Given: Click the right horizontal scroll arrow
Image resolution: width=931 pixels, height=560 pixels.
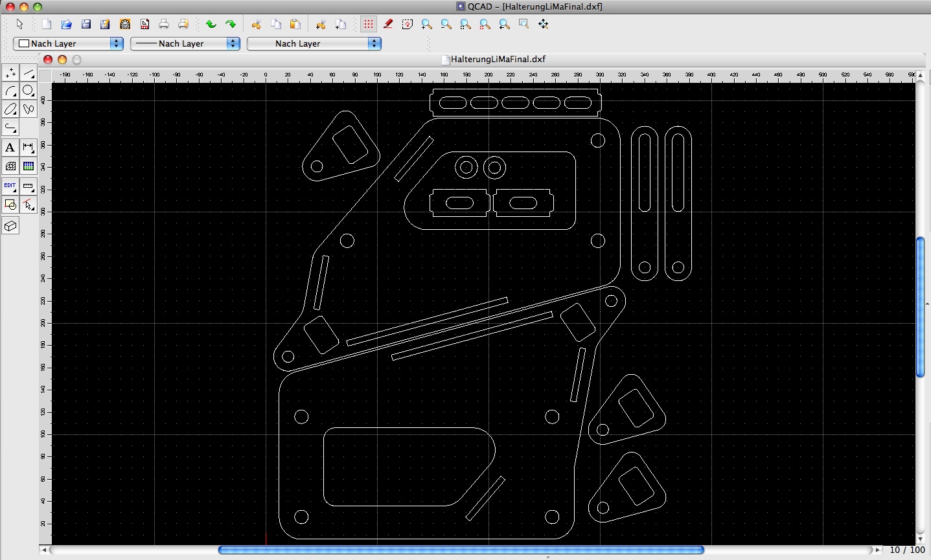Looking at the screenshot, I should click(878, 550).
